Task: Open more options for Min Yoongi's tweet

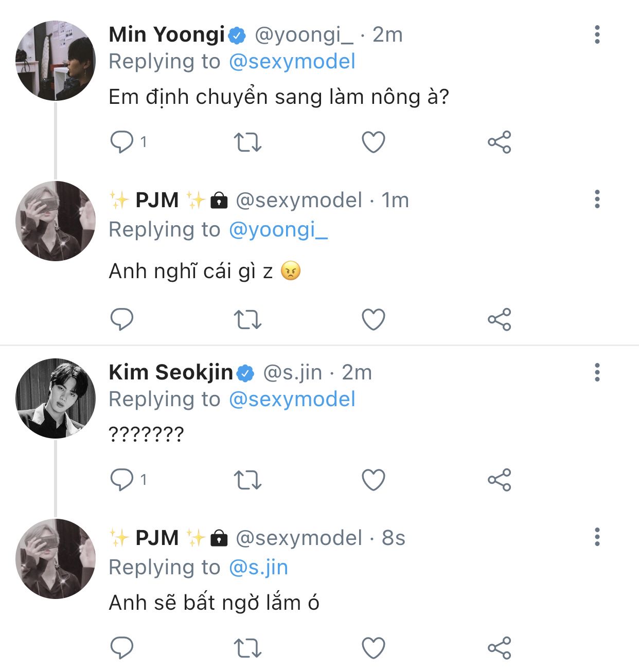Action: pos(597,34)
